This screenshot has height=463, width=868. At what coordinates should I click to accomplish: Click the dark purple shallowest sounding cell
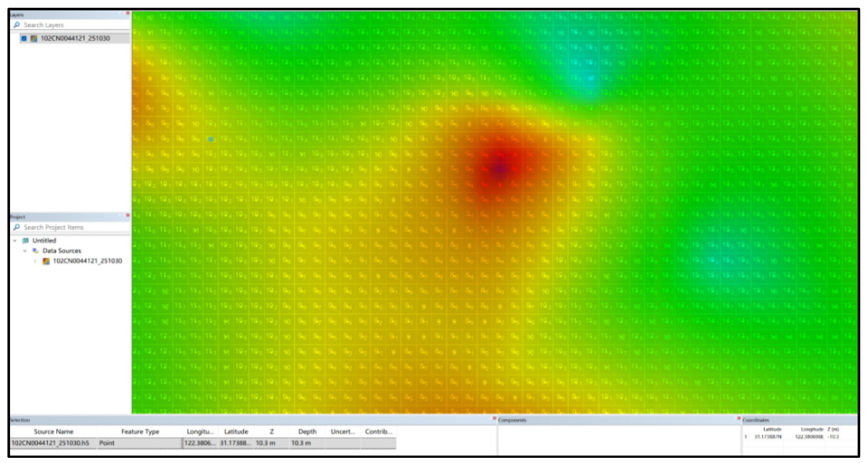coord(500,169)
